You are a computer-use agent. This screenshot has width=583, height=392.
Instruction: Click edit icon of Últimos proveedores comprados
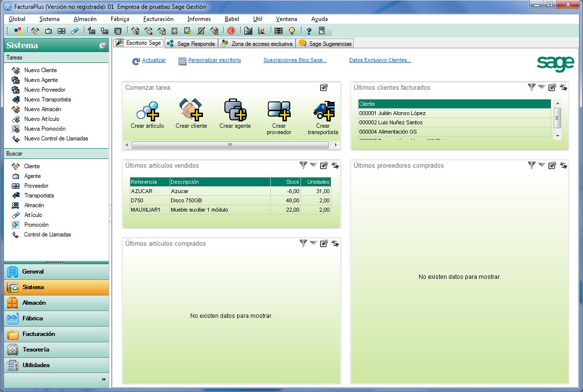tap(552, 165)
